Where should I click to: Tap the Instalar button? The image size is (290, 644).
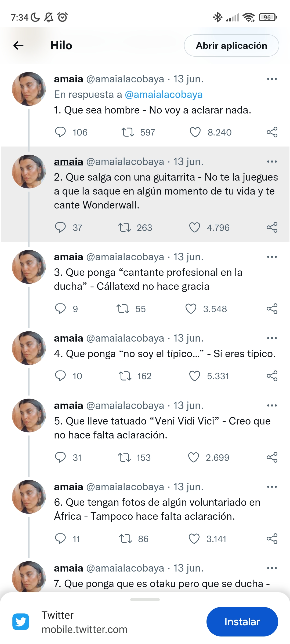pos(242,621)
